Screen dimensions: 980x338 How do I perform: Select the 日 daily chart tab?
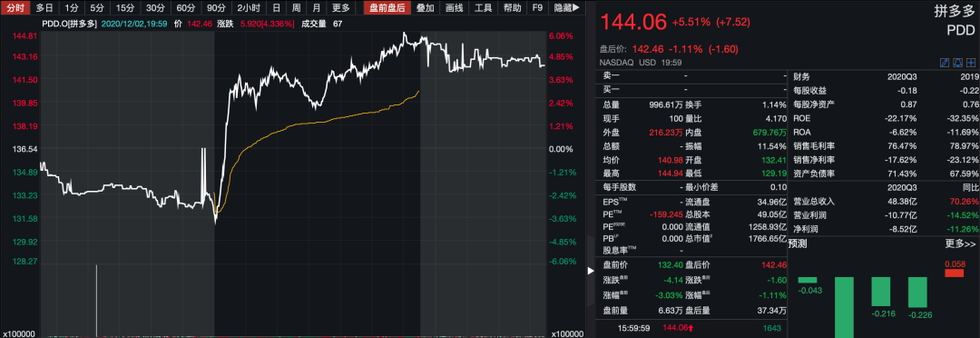tap(276, 8)
